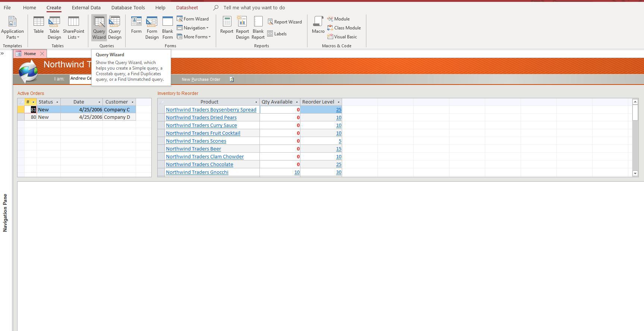Open Northwind Traders Gnocchi link
The height and width of the screenshot is (331, 644).
point(197,172)
